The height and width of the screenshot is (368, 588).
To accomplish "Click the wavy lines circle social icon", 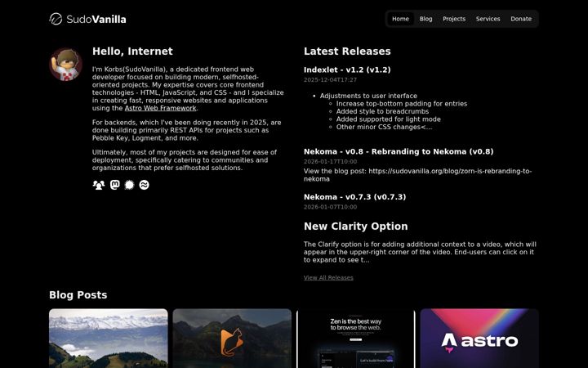I will click(x=144, y=185).
